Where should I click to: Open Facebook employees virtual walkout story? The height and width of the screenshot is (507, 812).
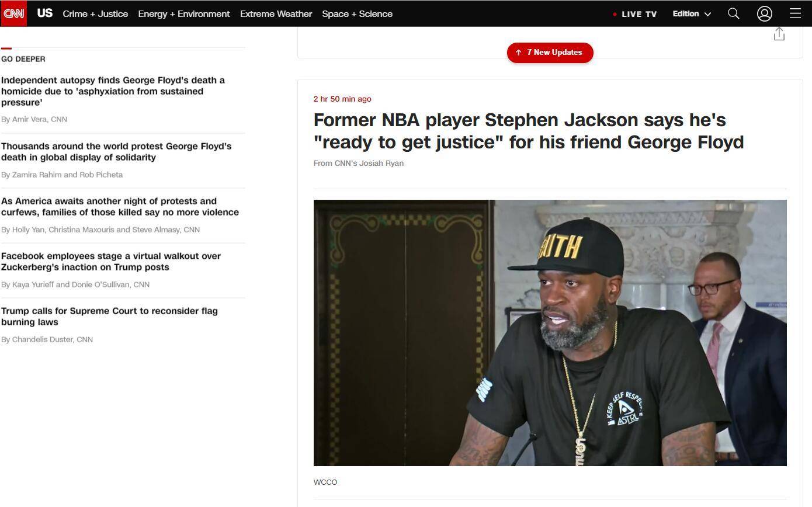point(111,262)
